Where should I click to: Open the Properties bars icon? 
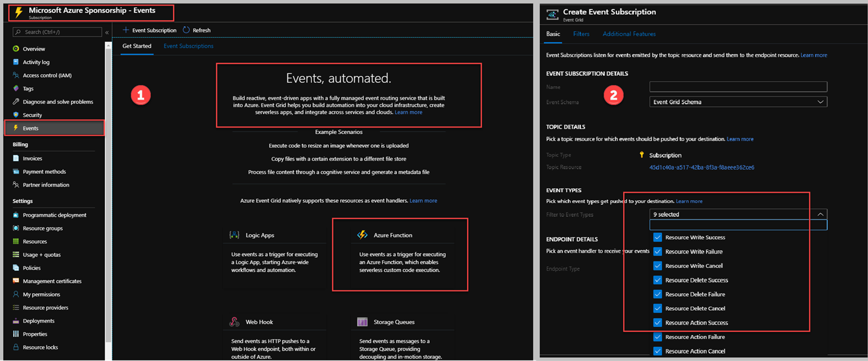[x=16, y=334]
